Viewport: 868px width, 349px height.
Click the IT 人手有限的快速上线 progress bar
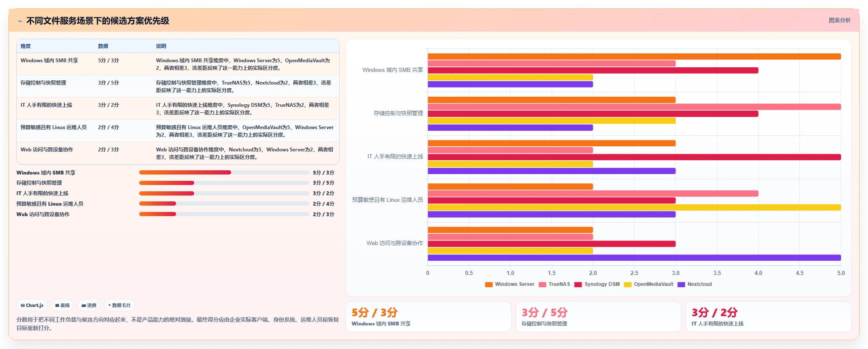pyautogui.click(x=224, y=193)
